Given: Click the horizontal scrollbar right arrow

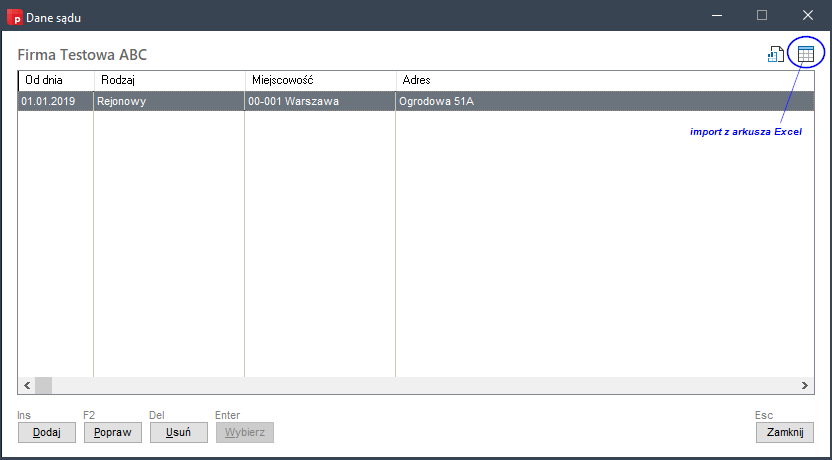Looking at the screenshot, I should coord(805,386).
